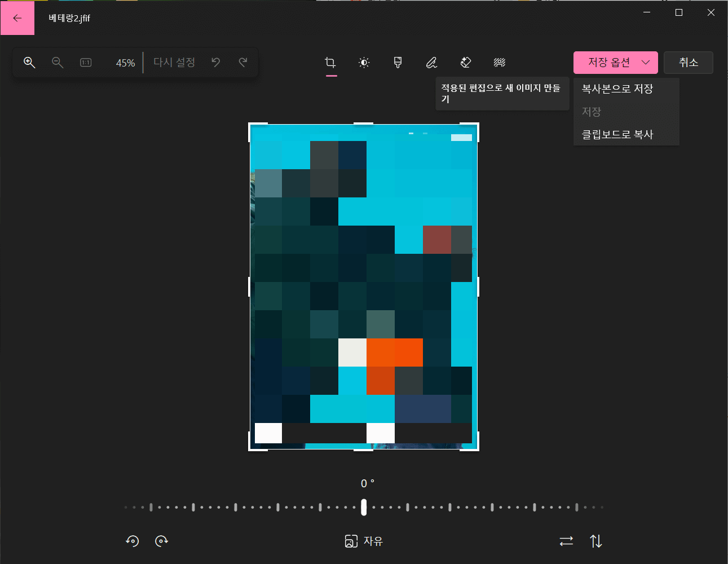Image resolution: width=728 pixels, height=564 pixels.
Task: Set rotation angle using the tilt slider
Action: (364, 507)
